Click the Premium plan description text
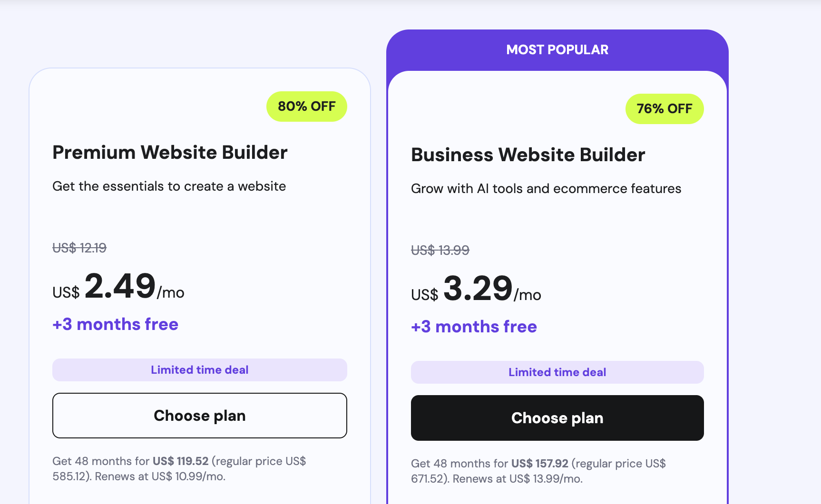The height and width of the screenshot is (504, 821). pos(168,186)
